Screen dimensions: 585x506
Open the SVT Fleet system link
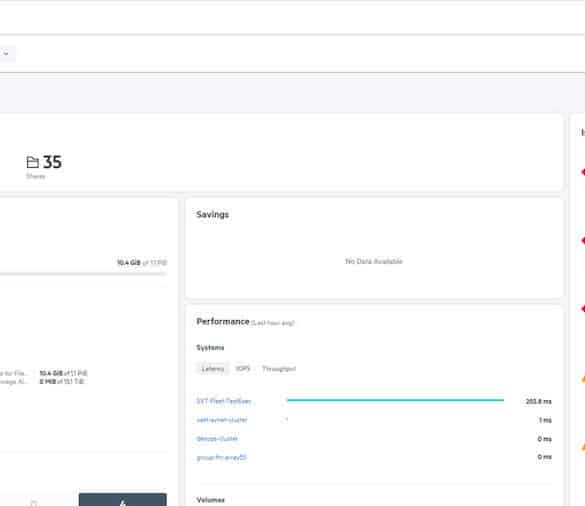click(x=223, y=401)
